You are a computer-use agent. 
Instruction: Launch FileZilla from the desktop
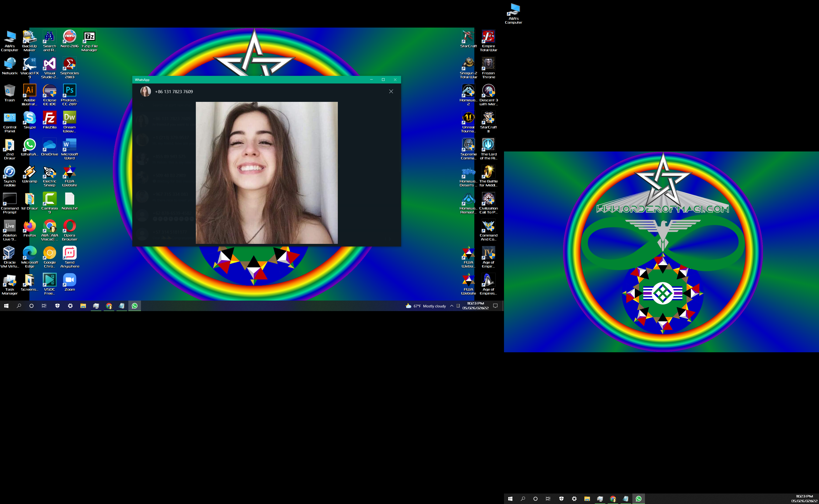tap(50, 118)
